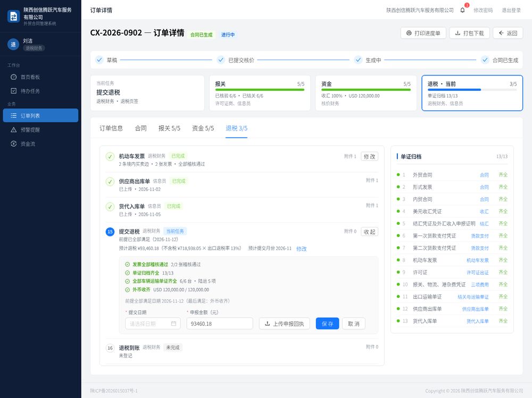Click the 待办任务 checkbox icon

[x=14, y=91]
